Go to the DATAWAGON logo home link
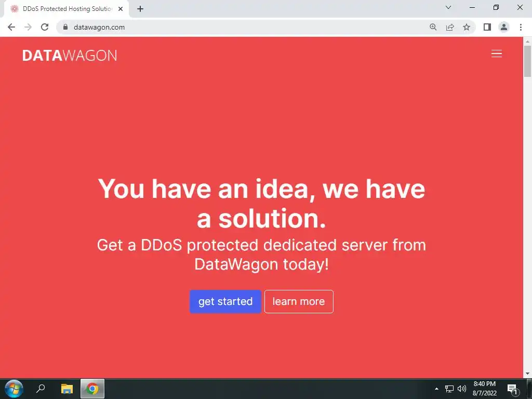Viewport: 532px width, 399px height. (70, 56)
